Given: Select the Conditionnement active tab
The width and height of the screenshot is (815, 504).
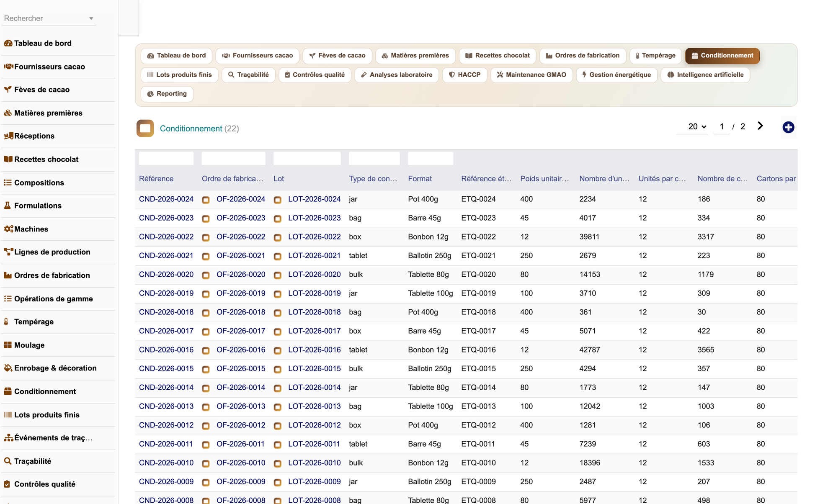Looking at the screenshot, I should [x=722, y=56].
